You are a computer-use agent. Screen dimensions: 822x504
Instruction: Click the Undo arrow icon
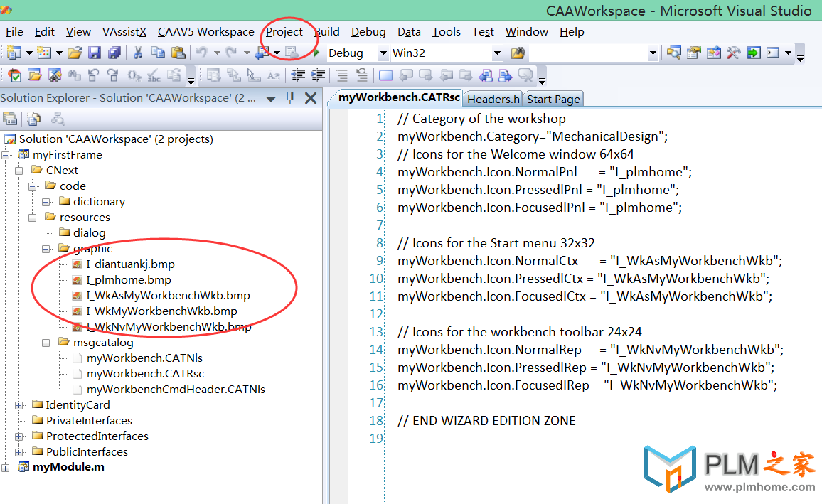pyautogui.click(x=202, y=53)
